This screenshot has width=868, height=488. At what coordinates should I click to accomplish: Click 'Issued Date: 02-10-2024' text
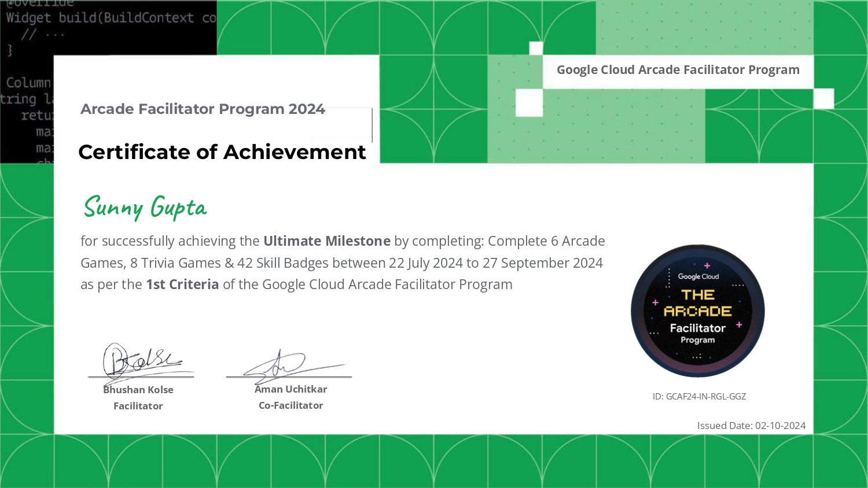coord(751,426)
